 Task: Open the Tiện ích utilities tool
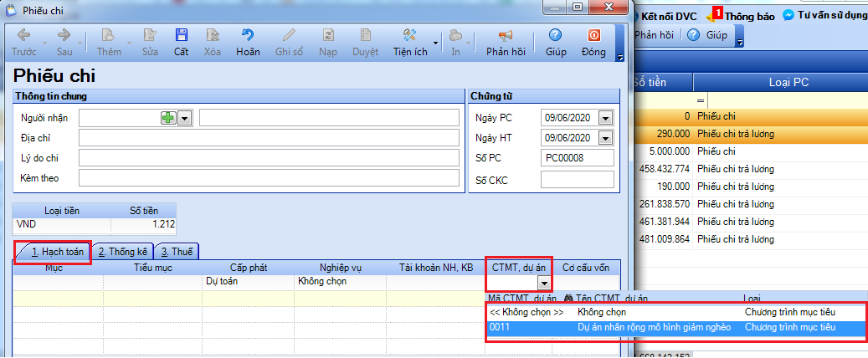[x=410, y=42]
